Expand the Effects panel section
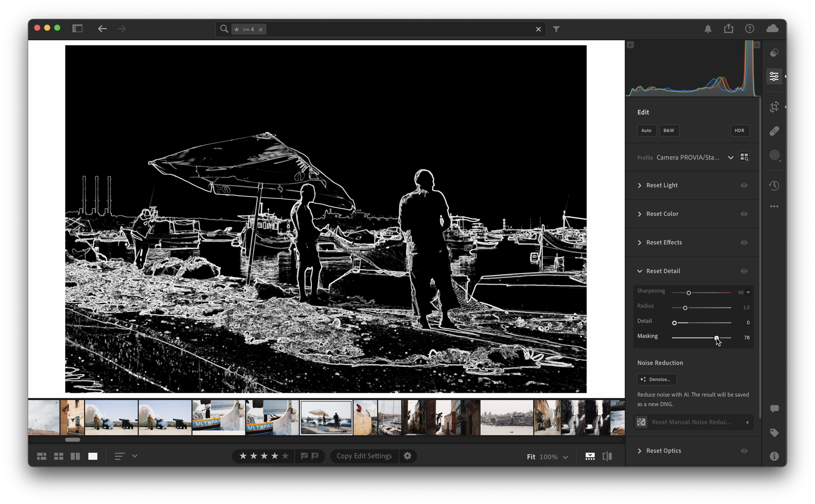This screenshot has height=504, width=815. [x=639, y=243]
